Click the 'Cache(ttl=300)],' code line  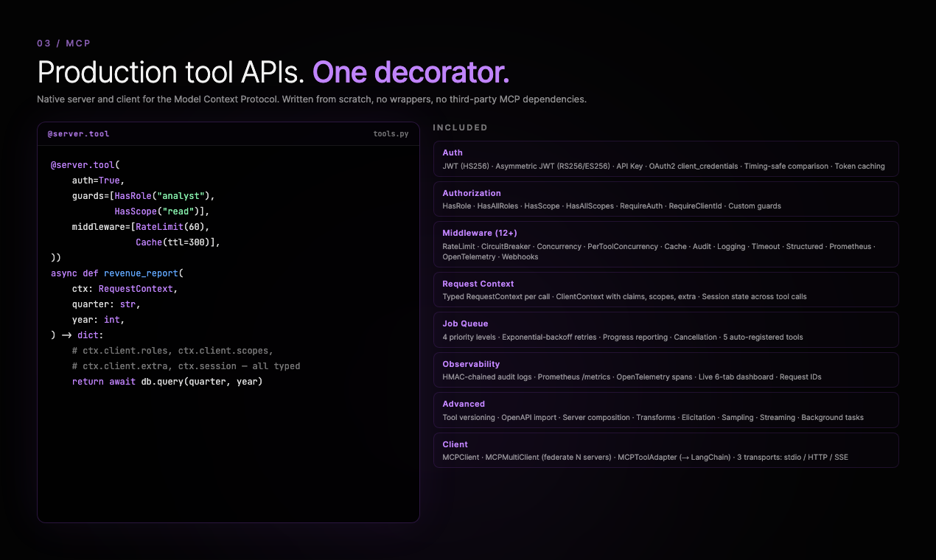coord(178,242)
